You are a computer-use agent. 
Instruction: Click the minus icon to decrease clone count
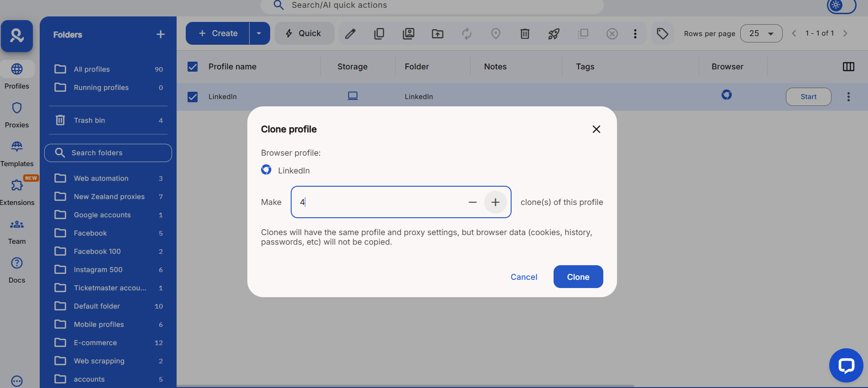(x=472, y=202)
